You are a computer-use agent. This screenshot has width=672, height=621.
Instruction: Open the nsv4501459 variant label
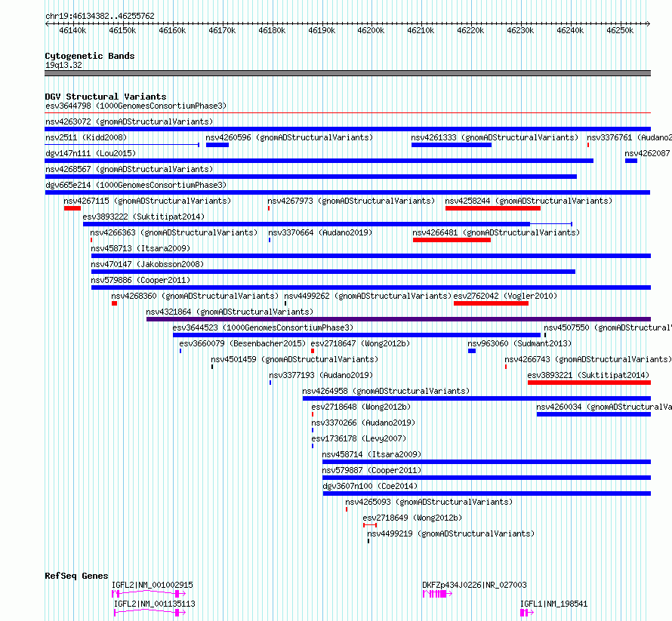tap(294, 359)
